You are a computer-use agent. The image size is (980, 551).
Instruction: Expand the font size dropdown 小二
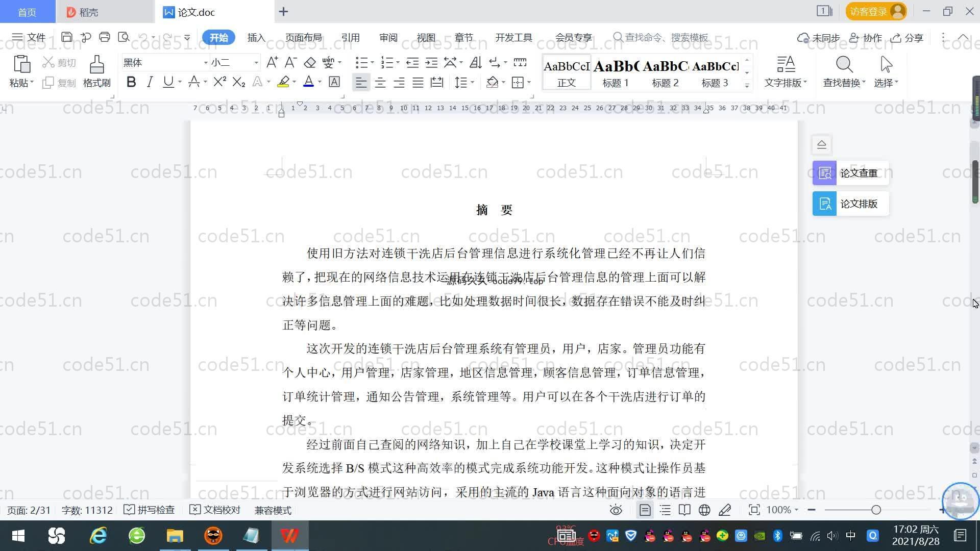point(256,63)
